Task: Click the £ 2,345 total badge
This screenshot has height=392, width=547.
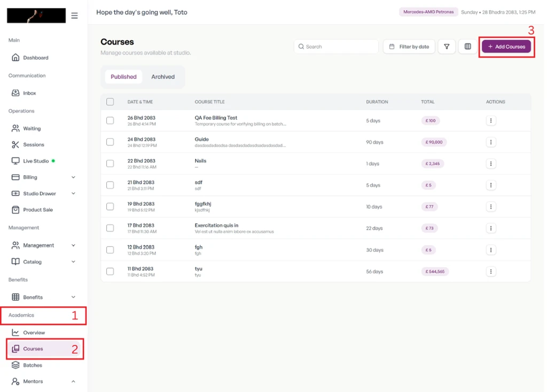Action: pyautogui.click(x=433, y=163)
